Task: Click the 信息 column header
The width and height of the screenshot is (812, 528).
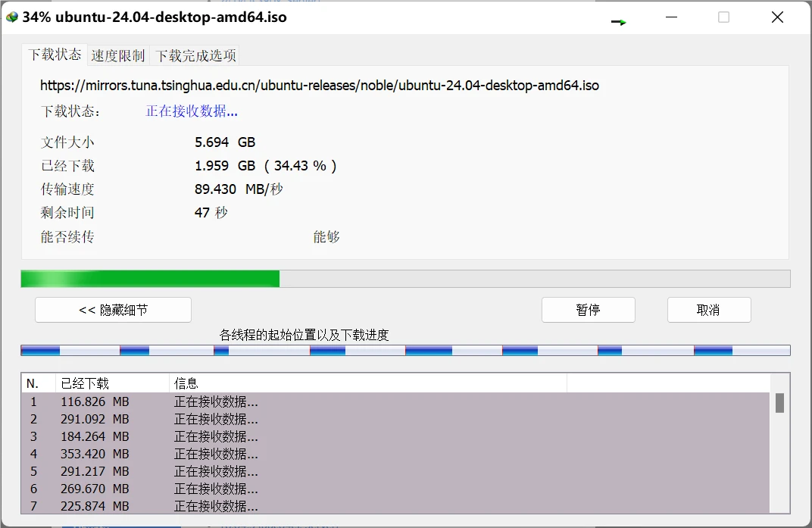Action: coord(367,383)
